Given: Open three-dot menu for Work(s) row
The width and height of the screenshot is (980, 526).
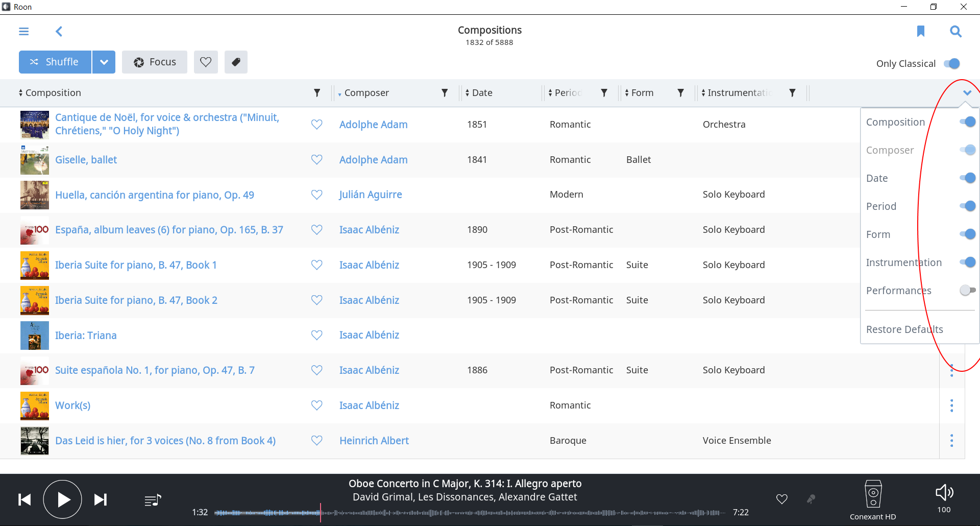Looking at the screenshot, I should (951, 405).
